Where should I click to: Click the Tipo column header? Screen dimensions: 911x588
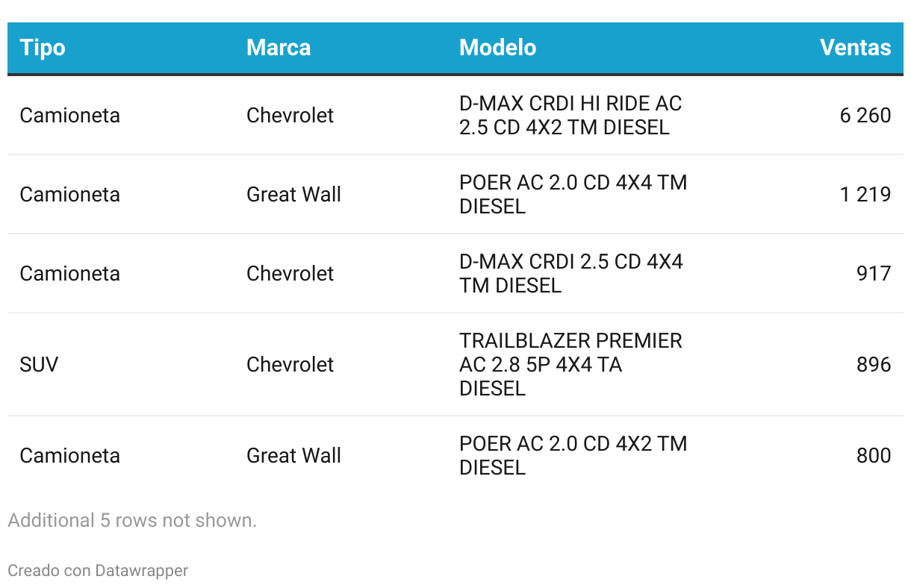43,48
